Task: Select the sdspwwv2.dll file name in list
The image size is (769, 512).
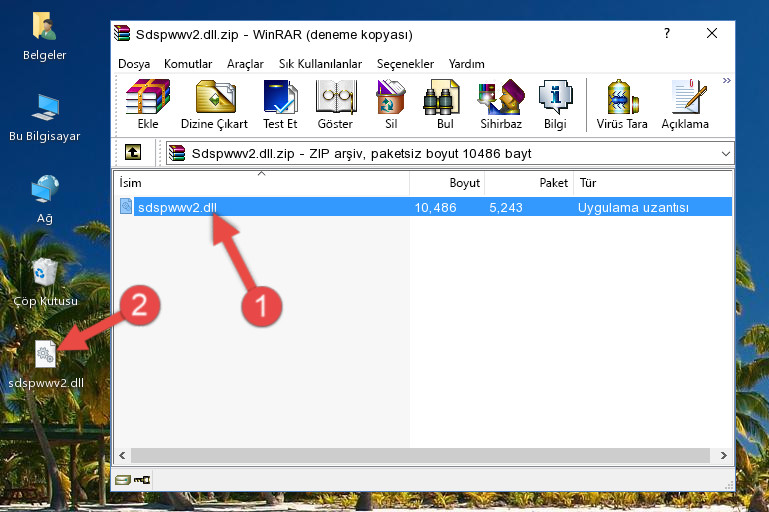Action: 177,207
